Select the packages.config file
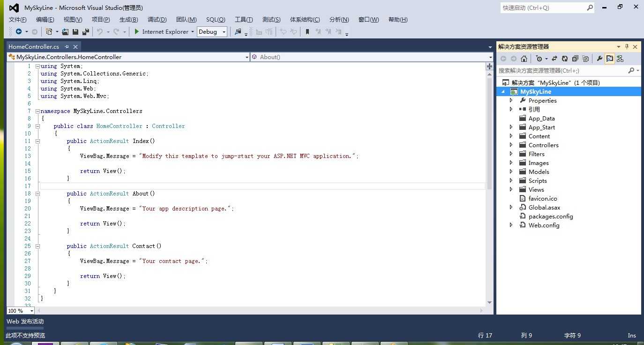 [x=551, y=216]
